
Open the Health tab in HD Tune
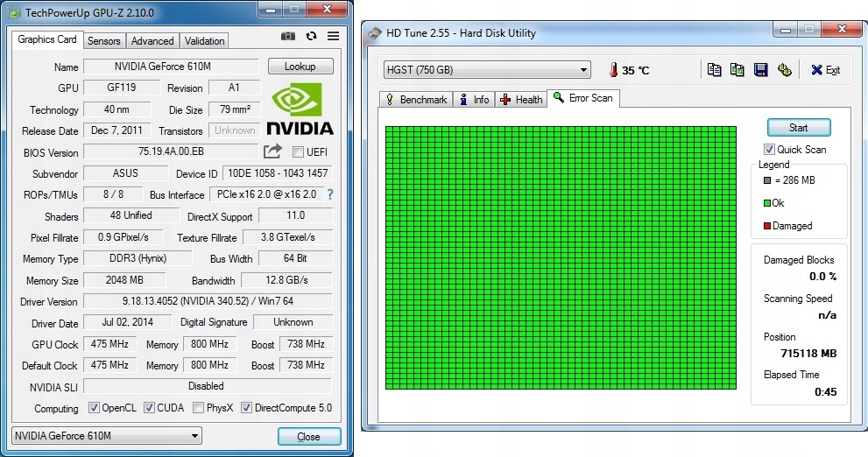pyautogui.click(x=521, y=100)
